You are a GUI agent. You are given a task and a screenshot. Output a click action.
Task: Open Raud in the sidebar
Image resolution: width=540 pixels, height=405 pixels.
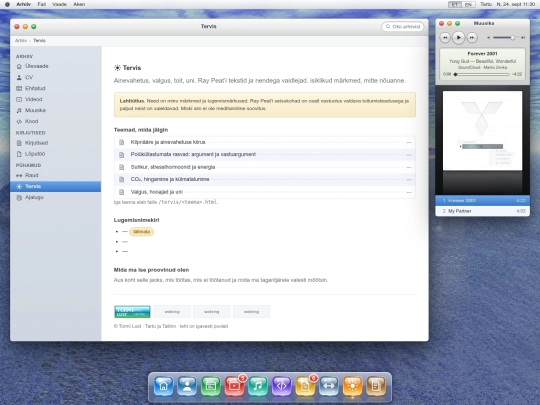point(55,175)
